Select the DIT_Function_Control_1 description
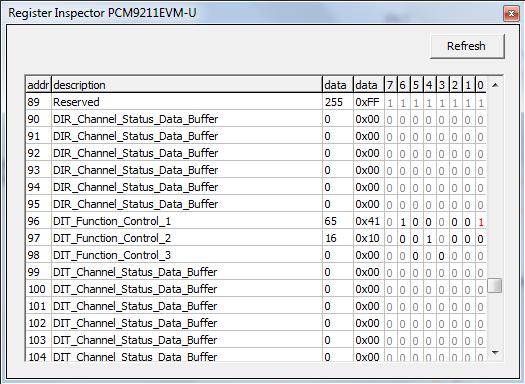525x384 pixels. pos(186,221)
